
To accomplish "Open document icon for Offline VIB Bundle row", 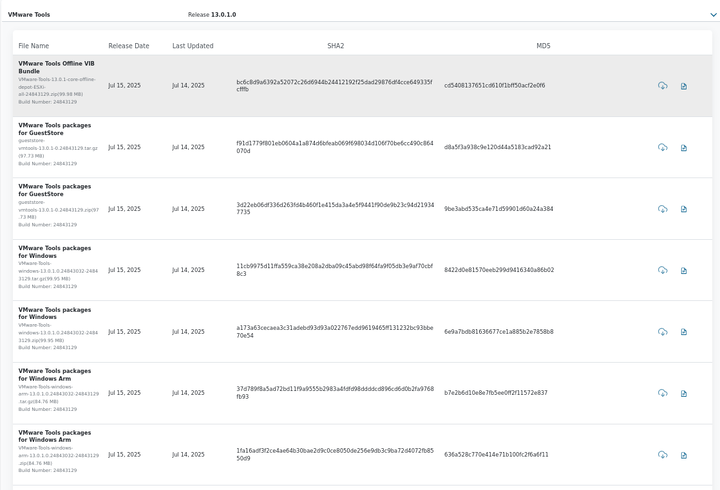I will [x=684, y=86].
